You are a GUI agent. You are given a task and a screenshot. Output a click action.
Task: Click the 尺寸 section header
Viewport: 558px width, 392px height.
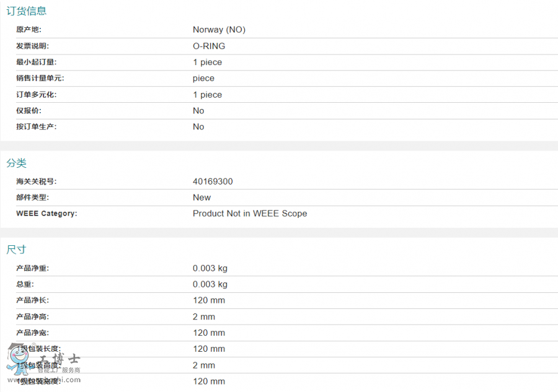click(16, 250)
